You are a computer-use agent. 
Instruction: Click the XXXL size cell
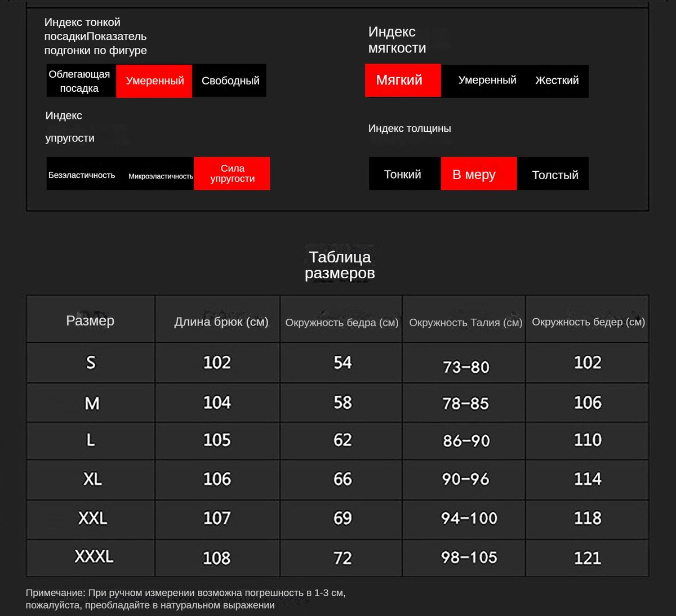(94, 557)
